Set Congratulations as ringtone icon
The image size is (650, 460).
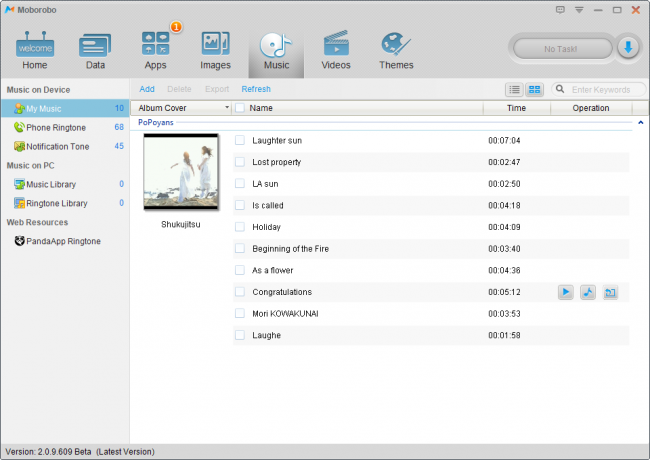[x=588, y=292]
